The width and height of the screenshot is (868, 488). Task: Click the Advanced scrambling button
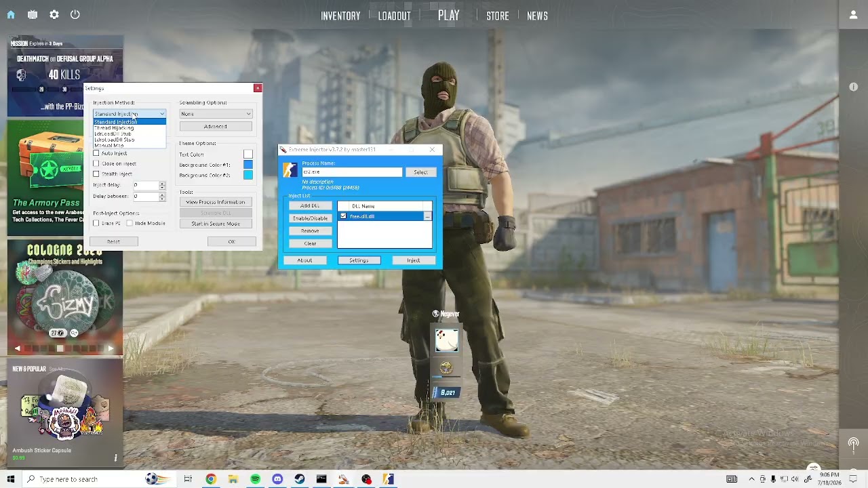tap(216, 126)
